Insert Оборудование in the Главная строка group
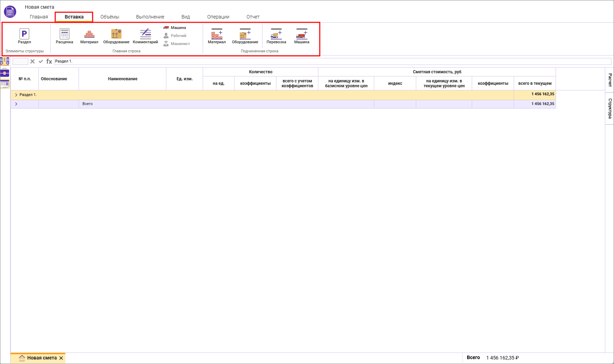Viewport: 614px width, 364px height. (116, 36)
